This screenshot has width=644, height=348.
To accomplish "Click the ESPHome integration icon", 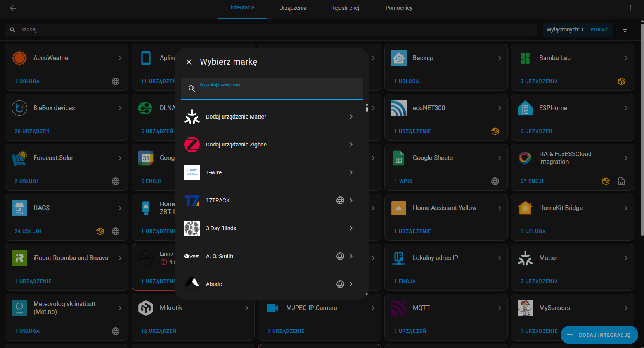I will tap(525, 108).
